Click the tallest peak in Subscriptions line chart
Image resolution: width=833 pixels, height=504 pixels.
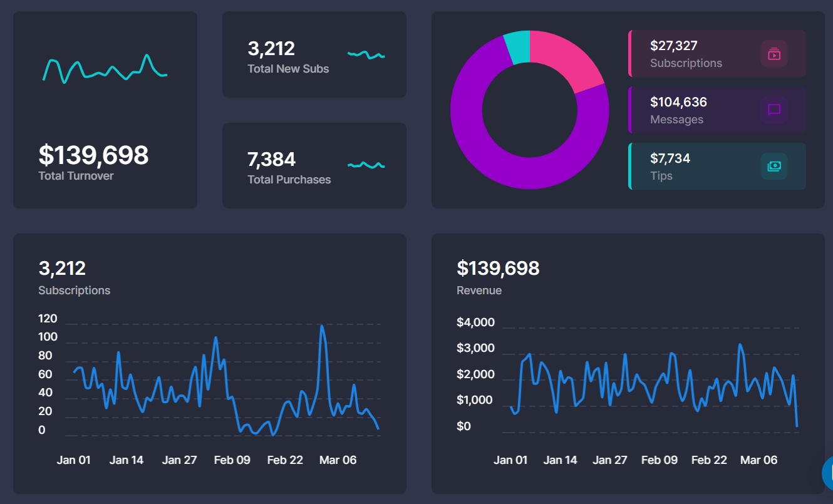322,326
